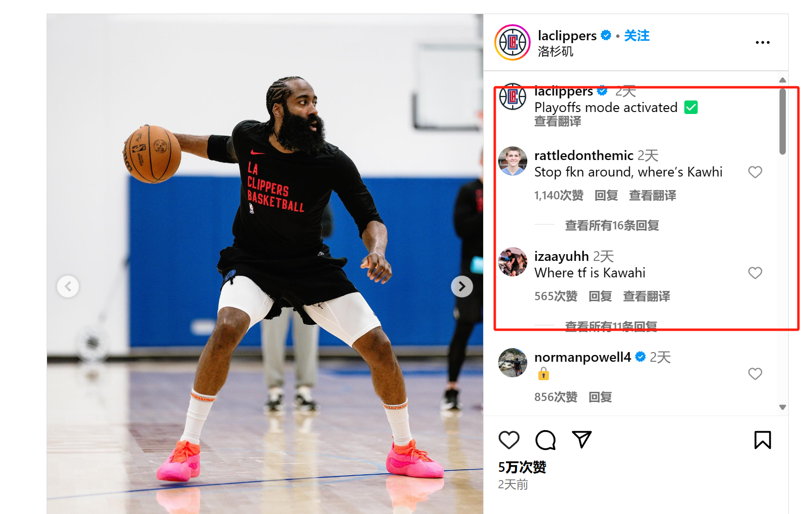This screenshot has width=812, height=514.
Task: Open the comment bubble icon
Action: pos(545,440)
